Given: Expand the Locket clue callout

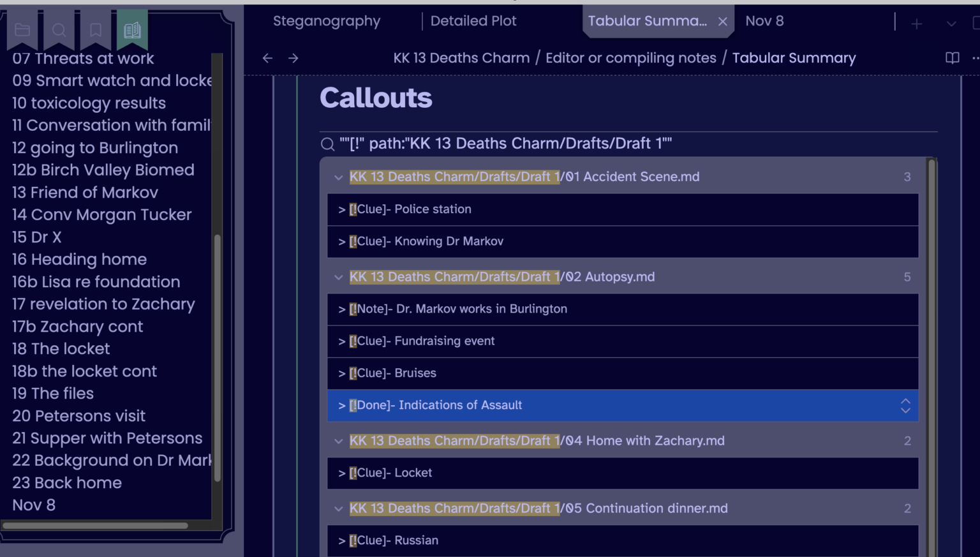Looking at the screenshot, I should pos(341,473).
